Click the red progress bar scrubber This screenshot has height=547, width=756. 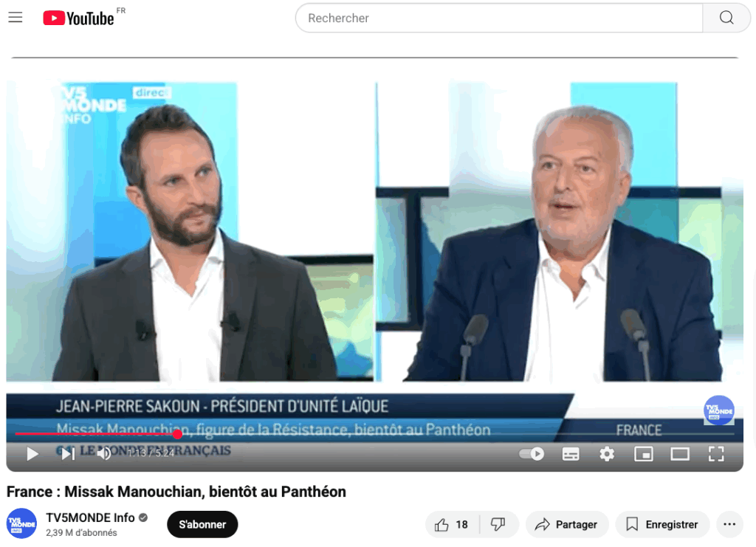pyautogui.click(x=177, y=434)
